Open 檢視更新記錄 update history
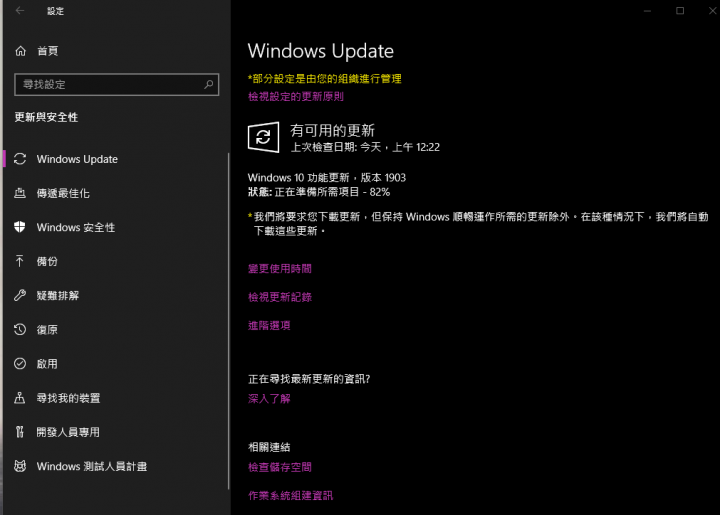The image size is (720, 515). (x=280, y=297)
